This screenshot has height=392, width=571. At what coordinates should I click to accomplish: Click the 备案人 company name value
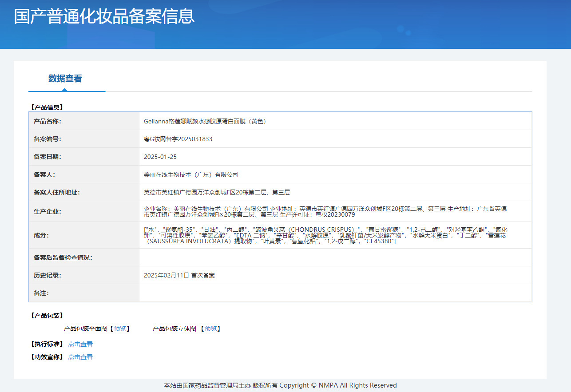tap(191, 174)
